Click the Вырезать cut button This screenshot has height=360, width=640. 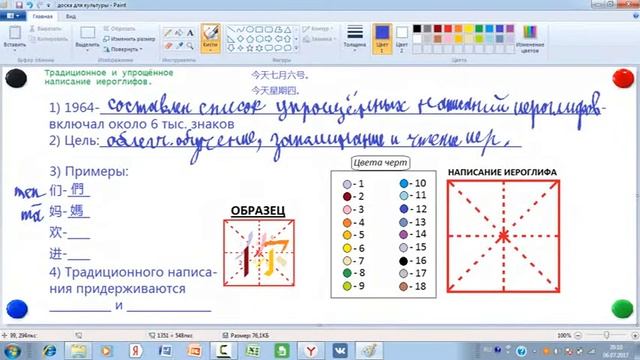[46, 29]
